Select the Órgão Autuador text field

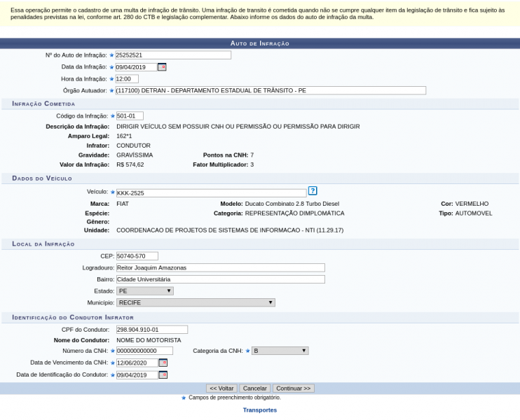pos(271,90)
